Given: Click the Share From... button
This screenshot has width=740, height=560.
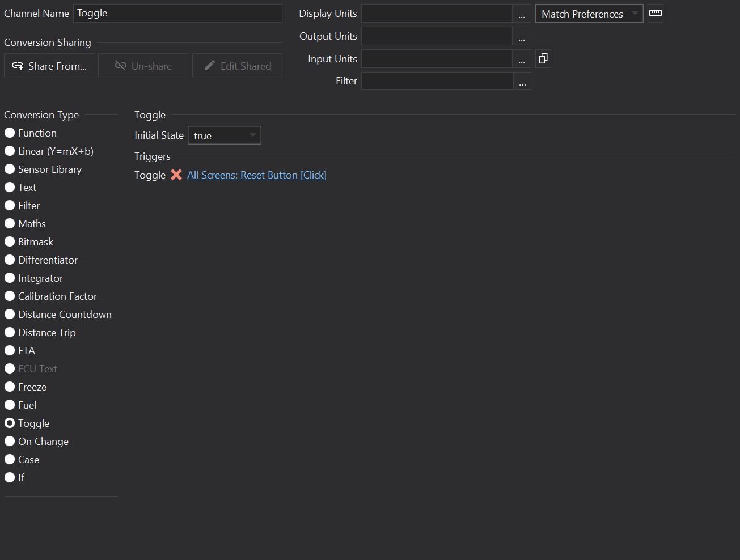Looking at the screenshot, I should click(x=49, y=66).
